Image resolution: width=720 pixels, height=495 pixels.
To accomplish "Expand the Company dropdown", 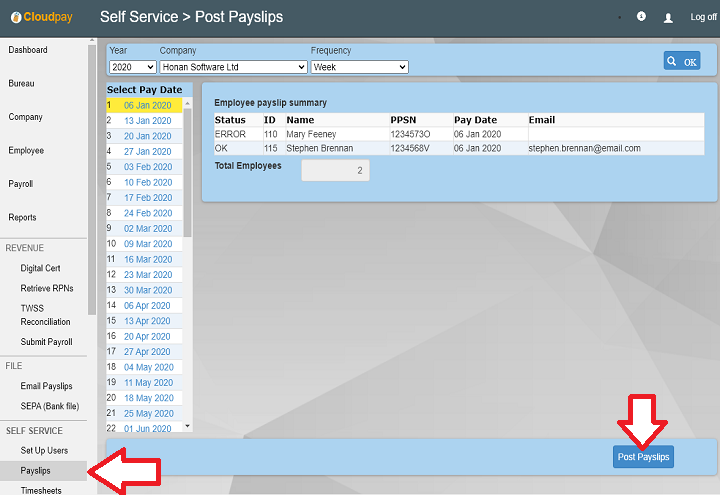I will [x=233, y=67].
